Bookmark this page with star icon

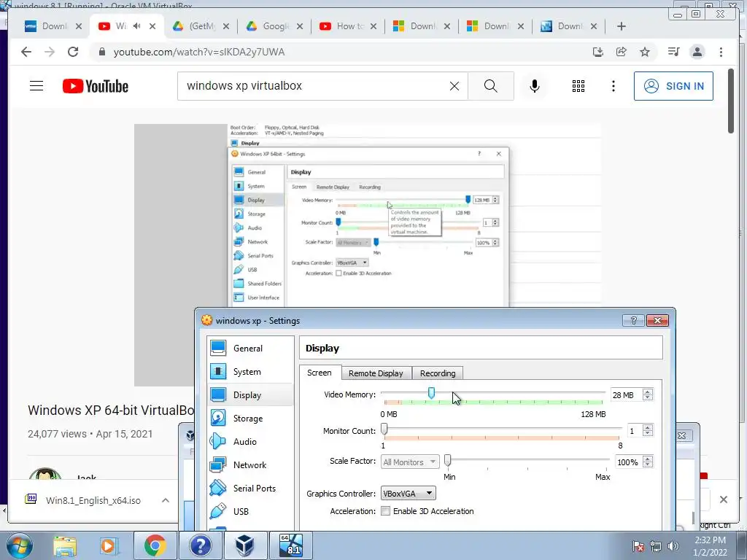tap(645, 52)
